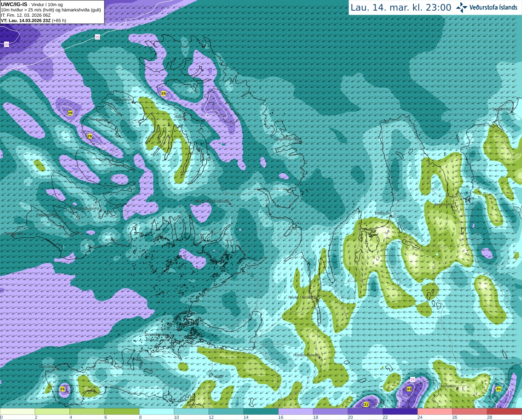Click the yellow 31 marker southwest of the 33 marker
Viewport: 522px width, 420px height.
click(x=366, y=404)
